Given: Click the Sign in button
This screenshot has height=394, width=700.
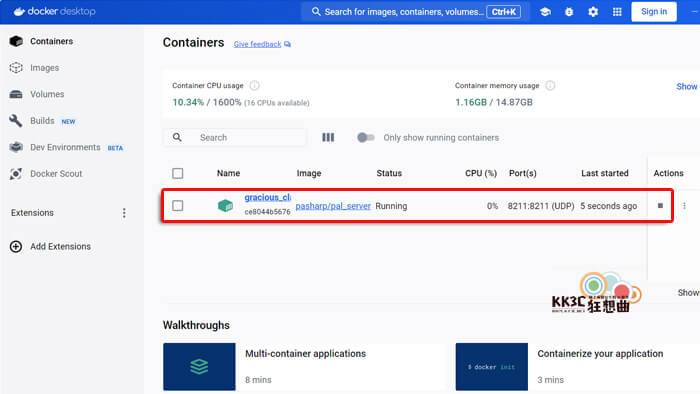Looking at the screenshot, I should (x=654, y=12).
